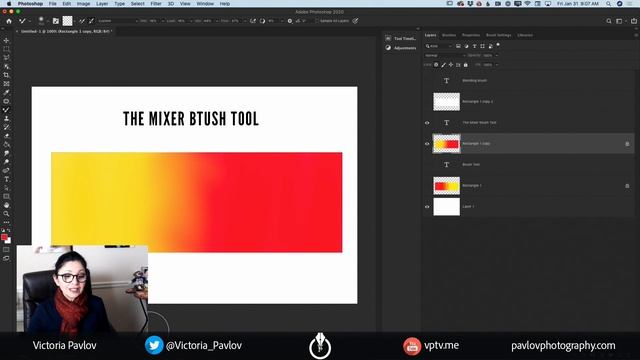640x360 pixels.
Task: Switch to the Properties tab
Action: point(471,35)
